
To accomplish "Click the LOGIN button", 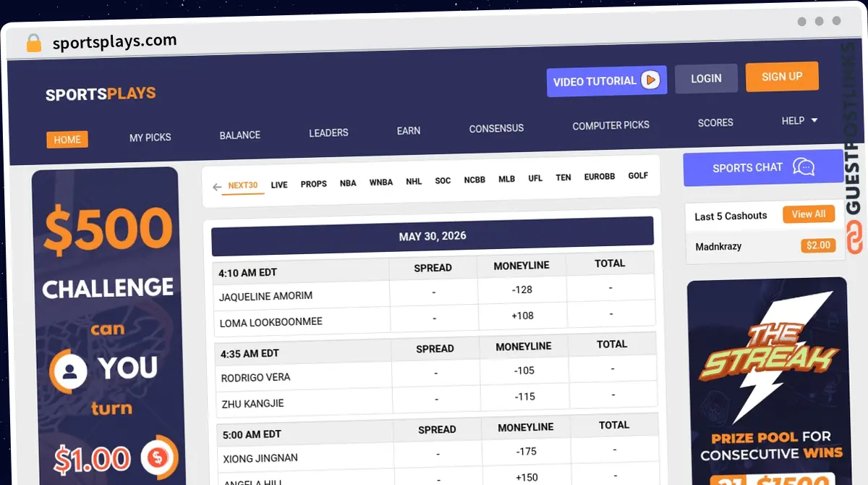I will [x=706, y=78].
